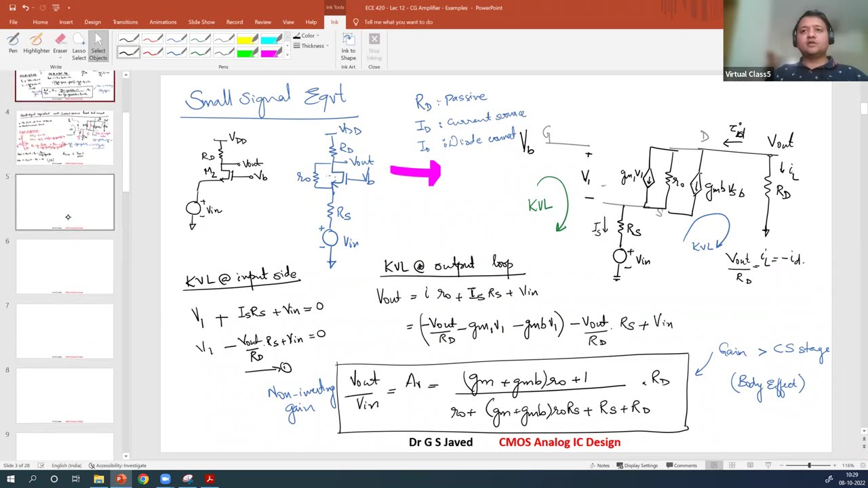868x488 pixels.
Task: Go to the Transitions tab
Action: (125, 22)
